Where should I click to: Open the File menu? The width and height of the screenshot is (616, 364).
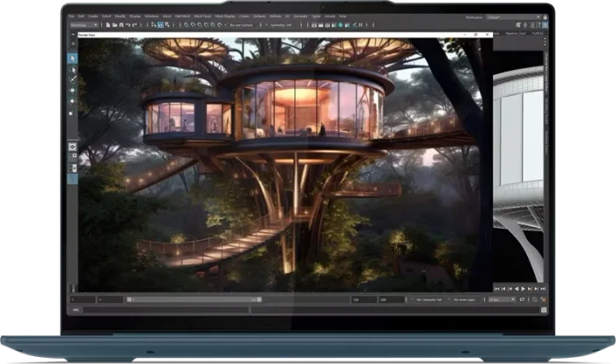coord(71,16)
